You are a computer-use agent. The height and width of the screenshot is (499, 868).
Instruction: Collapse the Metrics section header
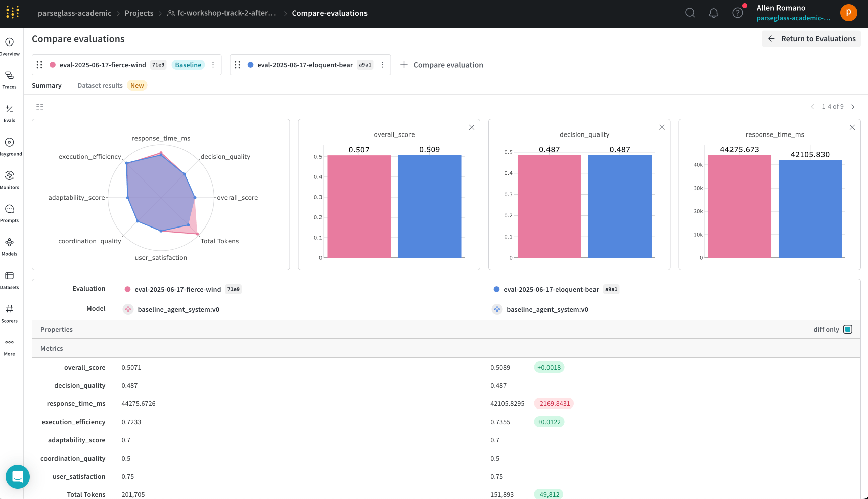(x=52, y=348)
